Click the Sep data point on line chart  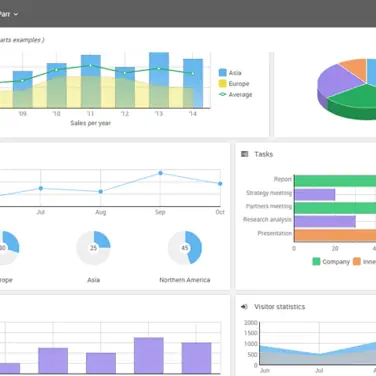[x=160, y=173]
